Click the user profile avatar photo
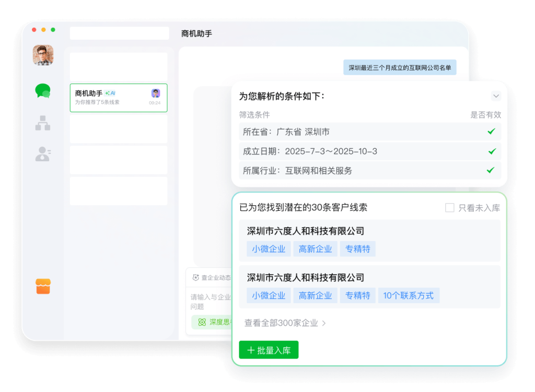The height and width of the screenshot is (392, 535). [x=43, y=55]
